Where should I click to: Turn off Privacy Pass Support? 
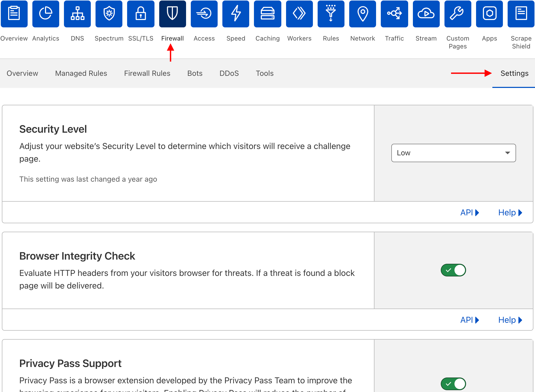point(453,384)
